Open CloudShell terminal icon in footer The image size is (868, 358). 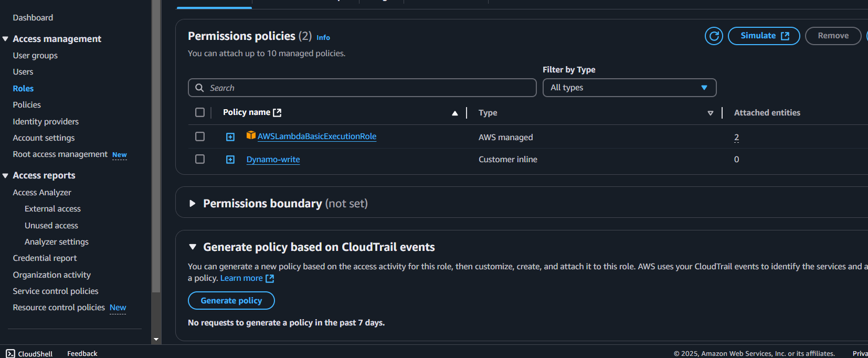pos(10,353)
